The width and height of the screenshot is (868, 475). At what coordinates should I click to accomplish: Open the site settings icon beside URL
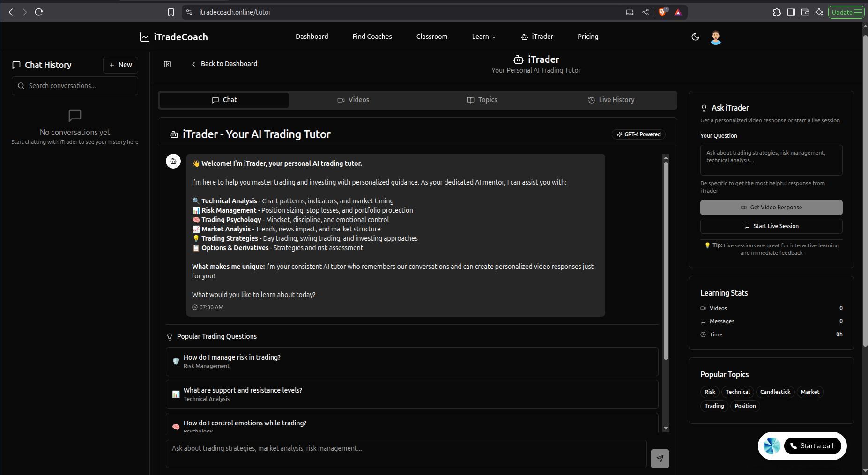189,12
